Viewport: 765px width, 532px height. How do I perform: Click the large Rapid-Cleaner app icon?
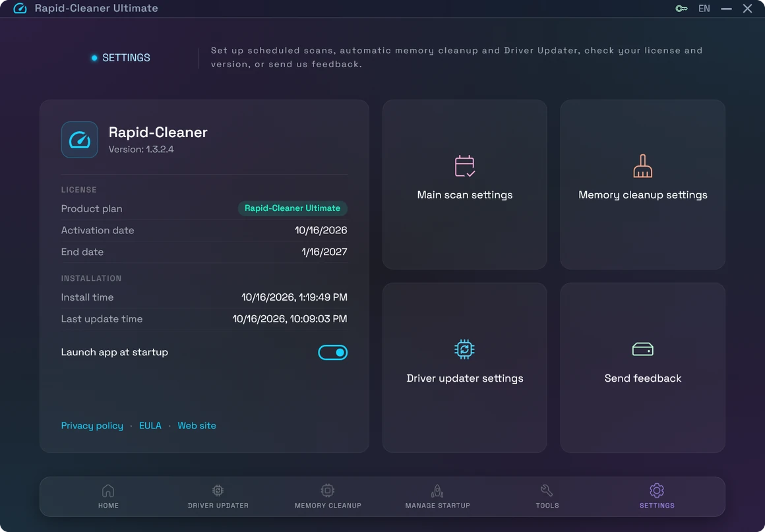tap(80, 140)
